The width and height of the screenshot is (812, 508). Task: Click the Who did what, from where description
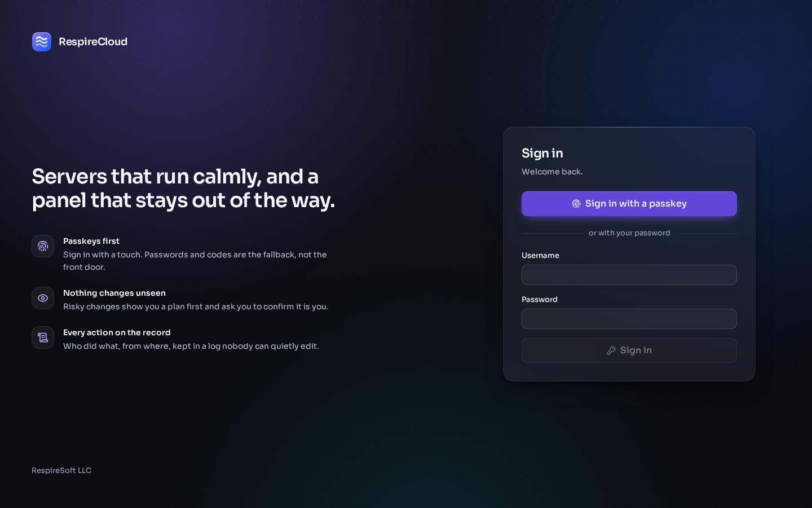191,346
